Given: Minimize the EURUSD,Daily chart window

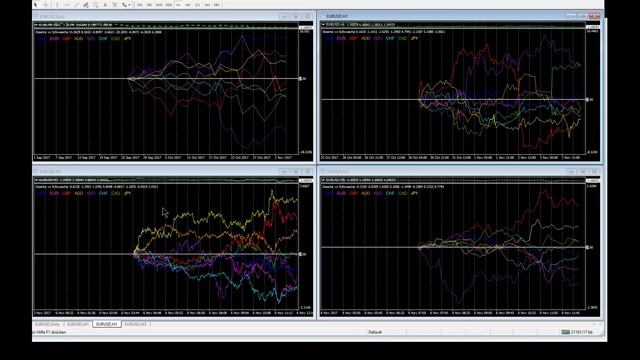Looking at the screenshot, I should [x=284, y=16].
